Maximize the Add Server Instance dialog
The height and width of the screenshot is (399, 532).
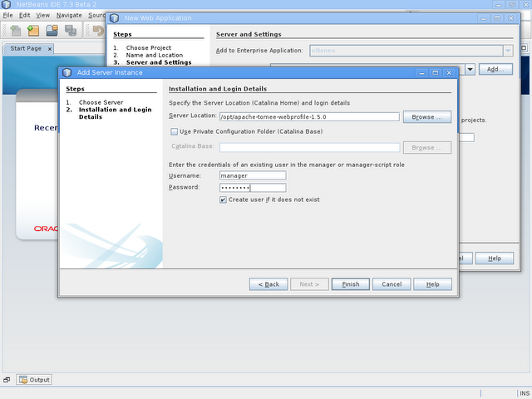436,72
